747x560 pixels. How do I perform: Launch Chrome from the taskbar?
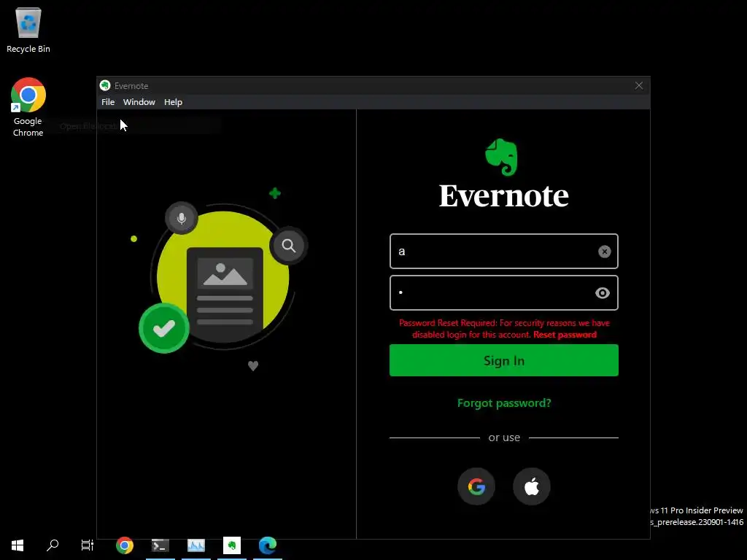coord(125,545)
